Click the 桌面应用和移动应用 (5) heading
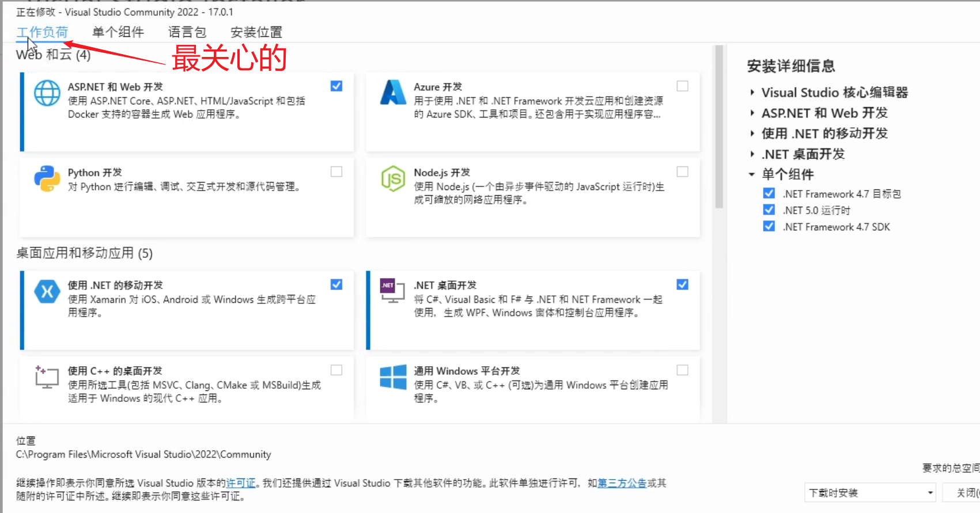This screenshot has width=980, height=513. 85,253
